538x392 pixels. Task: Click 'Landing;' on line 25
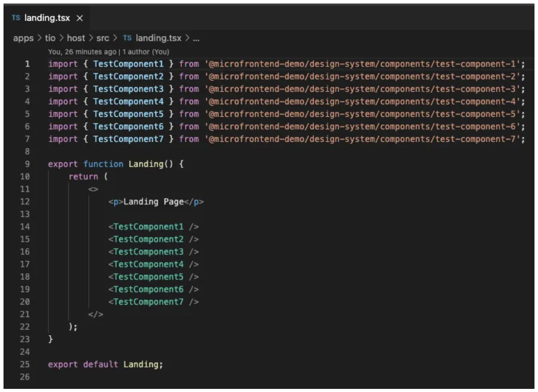click(143, 364)
